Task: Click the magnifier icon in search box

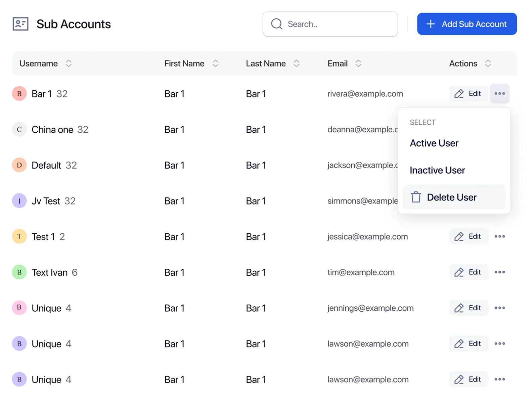Action: point(276,24)
